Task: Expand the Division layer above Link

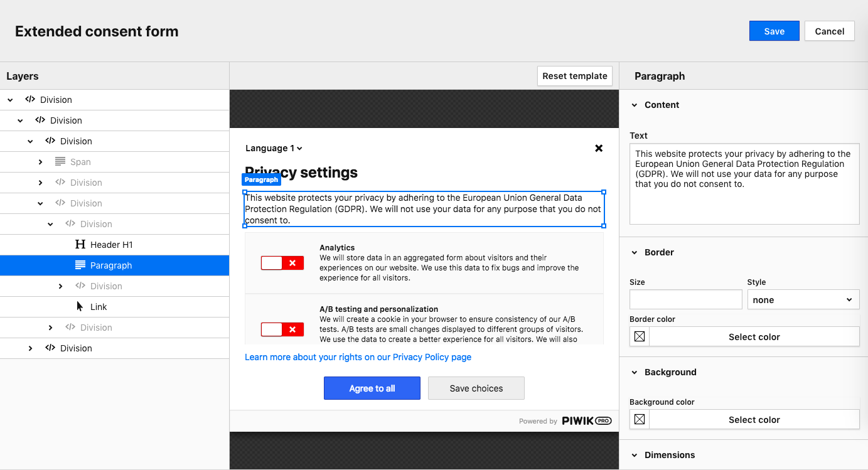Action: tap(60, 286)
